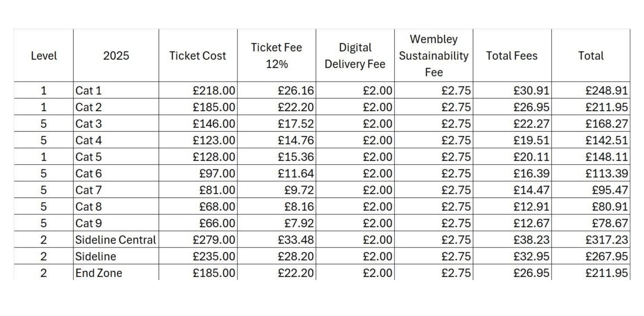This screenshot has height=316, width=644.
Task: Click the "Cat 9" category cell
Action: point(89,223)
